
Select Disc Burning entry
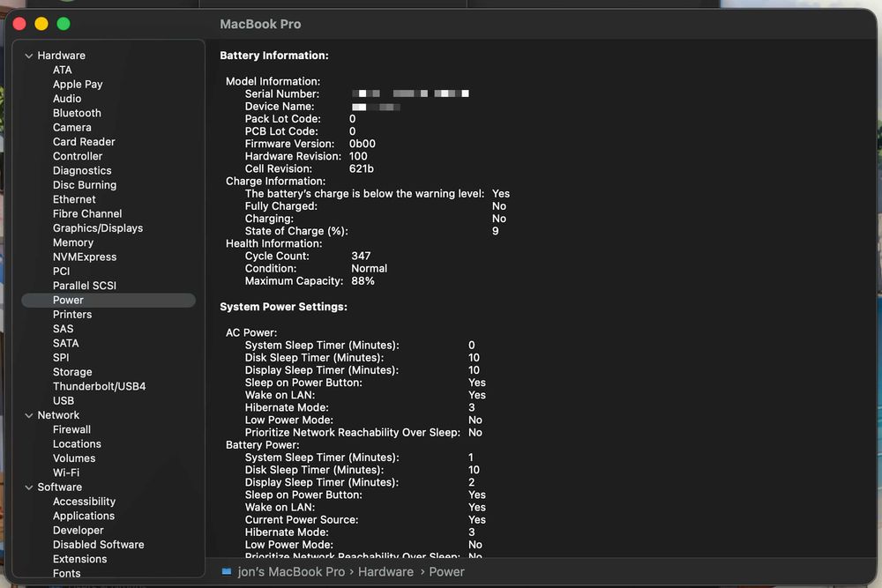coord(85,185)
